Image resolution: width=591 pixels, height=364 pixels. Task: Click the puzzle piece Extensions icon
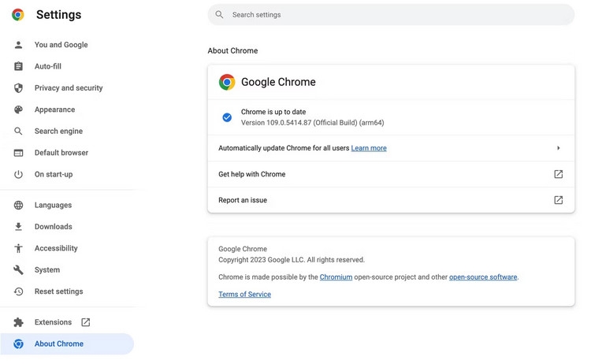click(18, 322)
